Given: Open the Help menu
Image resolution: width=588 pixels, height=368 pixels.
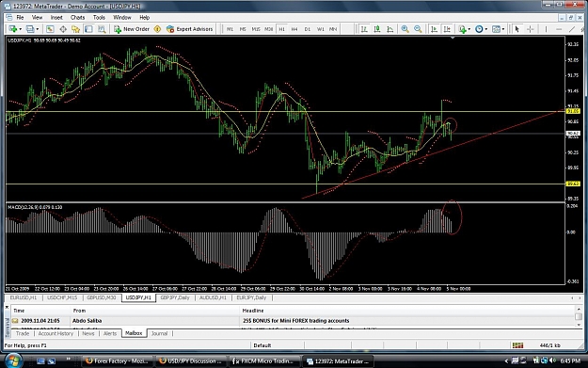Looking at the screenshot, I should (144, 17).
